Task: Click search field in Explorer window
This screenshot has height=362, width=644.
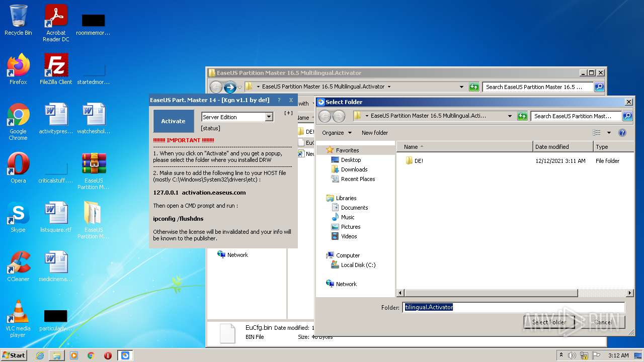Action: 538,87
